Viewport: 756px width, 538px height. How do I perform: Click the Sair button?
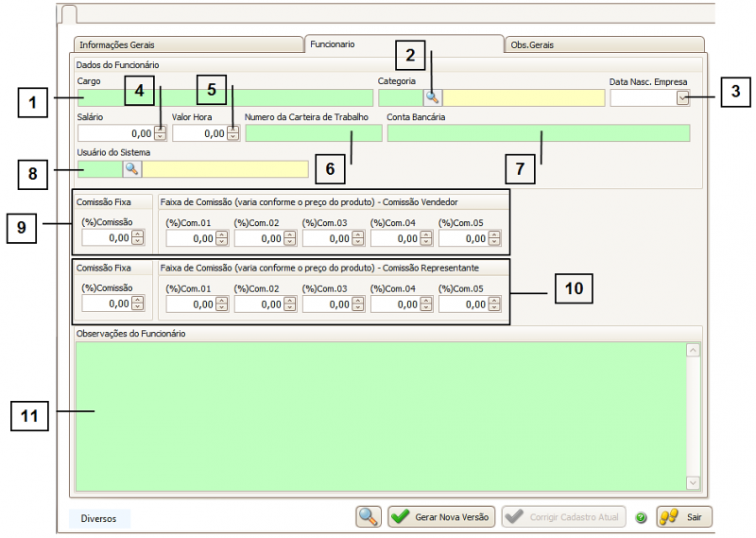684,517
